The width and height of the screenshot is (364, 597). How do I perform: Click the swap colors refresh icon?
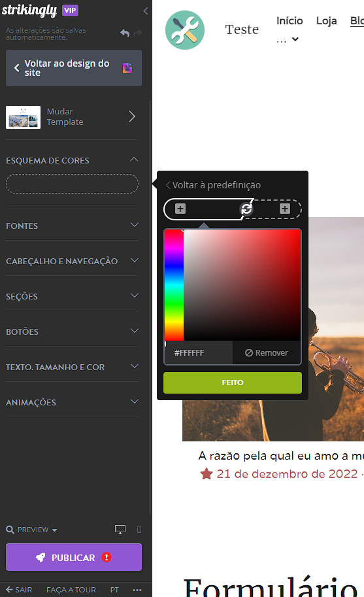click(x=246, y=209)
